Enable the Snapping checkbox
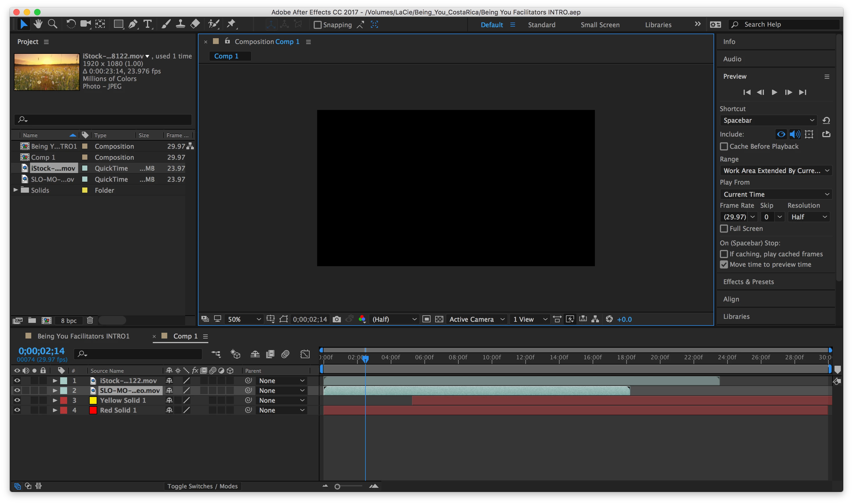The width and height of the screenshot is (853, 504). tap(317, 25)
